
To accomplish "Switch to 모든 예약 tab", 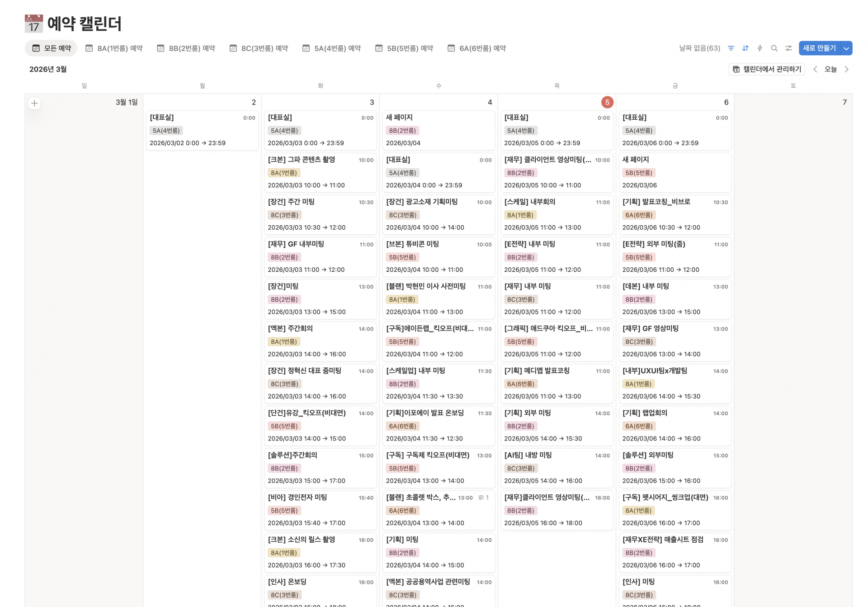I will [x=51, y=48].
